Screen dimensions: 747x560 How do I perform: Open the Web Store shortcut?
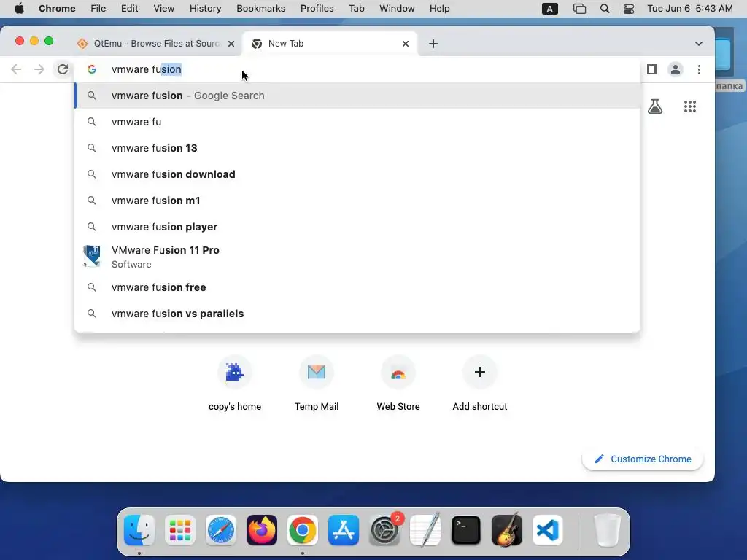pos(398,384)
